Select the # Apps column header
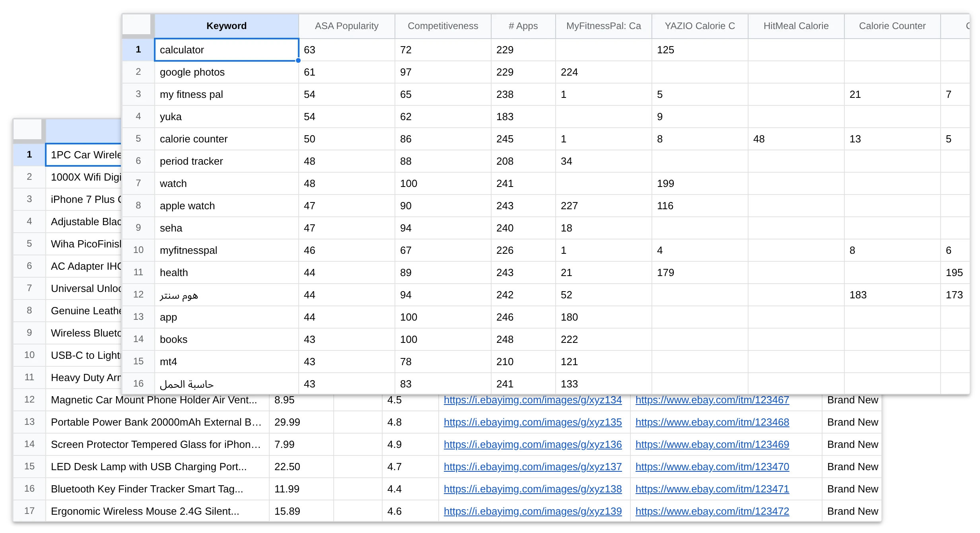 click(x=523, y=26)
